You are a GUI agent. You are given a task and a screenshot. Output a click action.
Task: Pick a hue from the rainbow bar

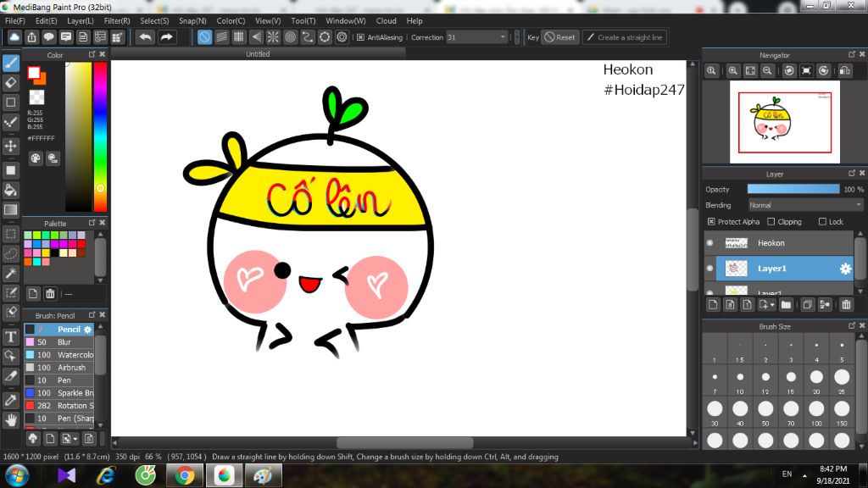[100, 136]
